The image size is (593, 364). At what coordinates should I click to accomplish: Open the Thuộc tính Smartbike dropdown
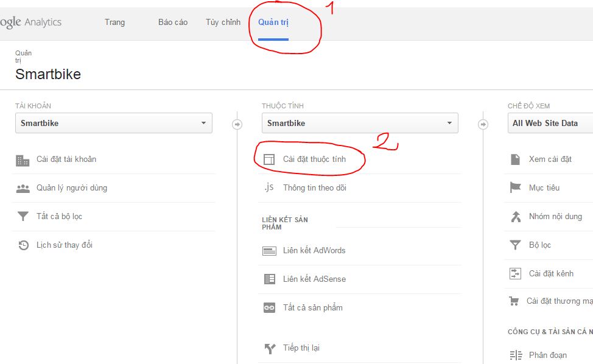click(x=360, y=123)
